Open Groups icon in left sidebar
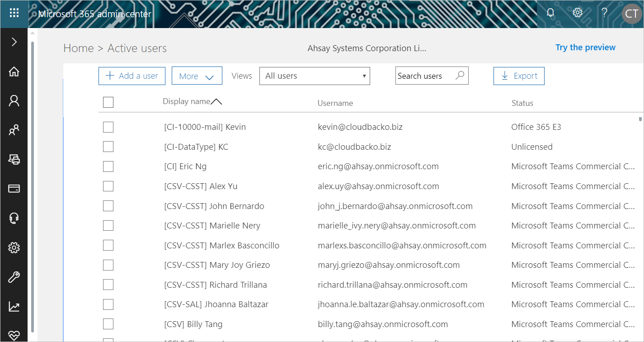The width and height of the screenshot is (644, 342). point(14,130)
